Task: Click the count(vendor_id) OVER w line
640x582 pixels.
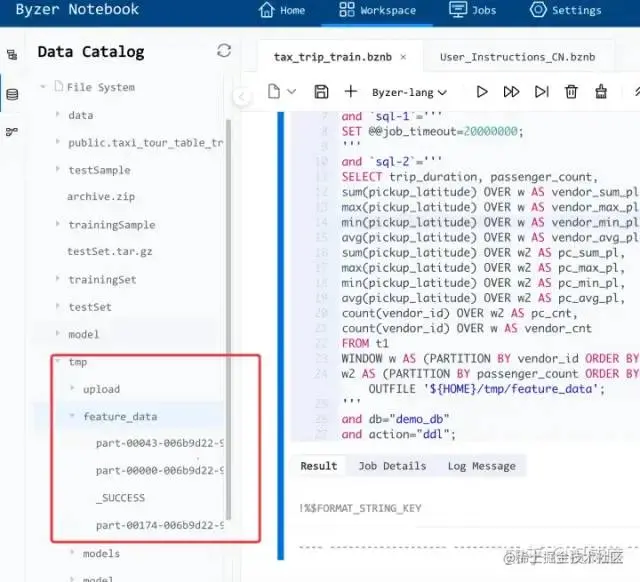Action: (467, 328)
